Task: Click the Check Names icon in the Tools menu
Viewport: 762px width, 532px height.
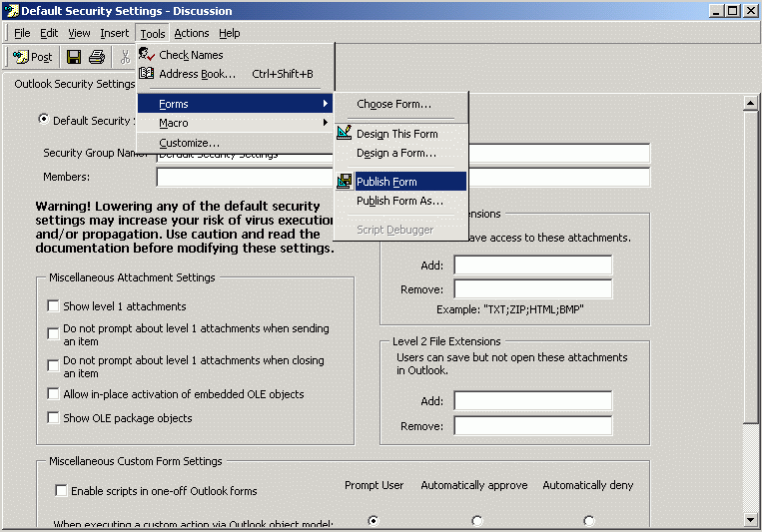Action: click(146, 55)
